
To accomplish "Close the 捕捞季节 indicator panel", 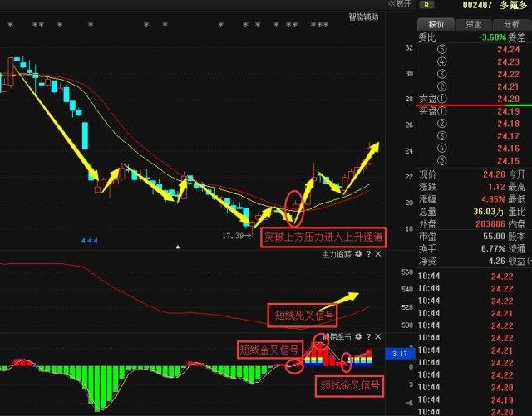I will tap(378, 337).
